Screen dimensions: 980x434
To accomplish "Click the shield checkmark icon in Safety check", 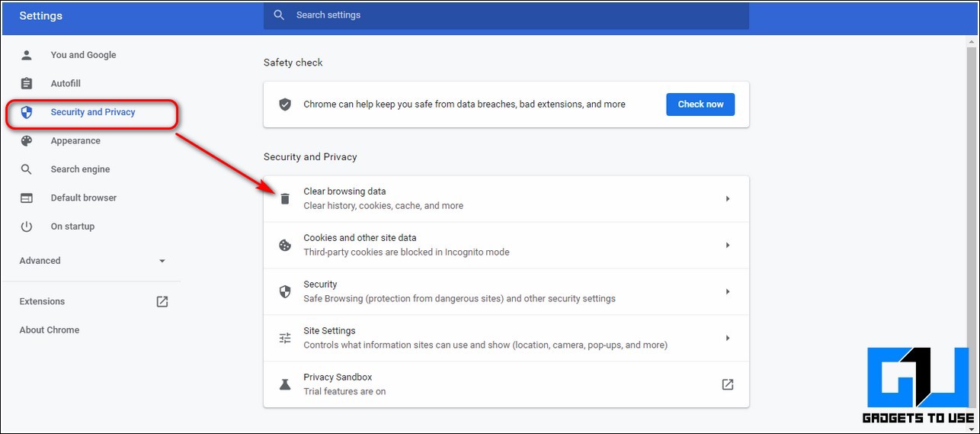I will 285,104.
